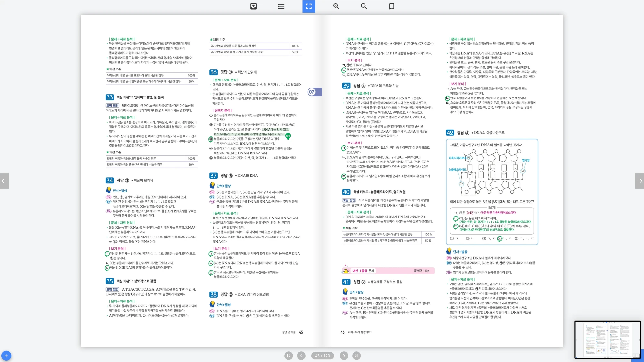Go to next page round button

point(344,356)
